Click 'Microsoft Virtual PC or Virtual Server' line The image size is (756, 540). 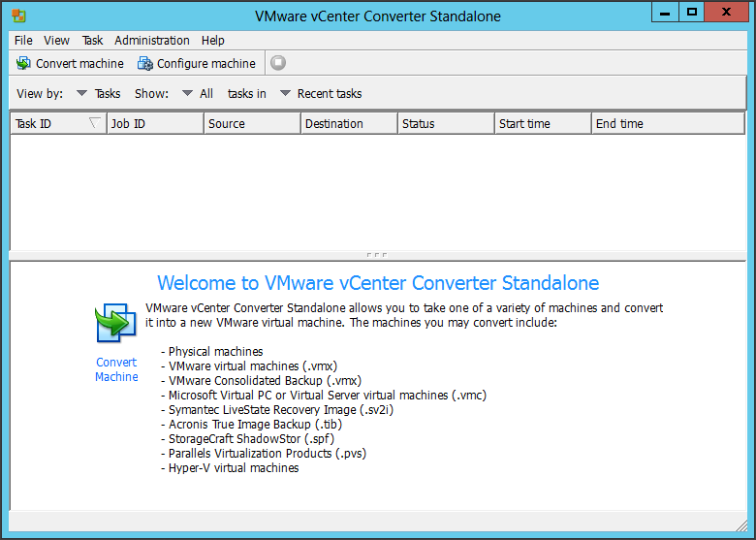tap(328, 395)
